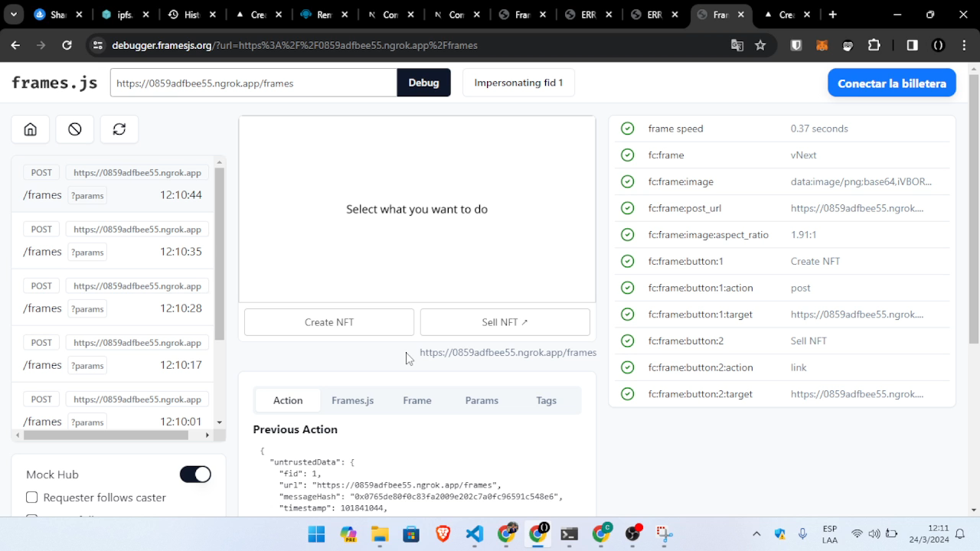Viewport: 980px width, 551px height.
Task: Open File Explorer from taskbar
Action: pos(380,534)
